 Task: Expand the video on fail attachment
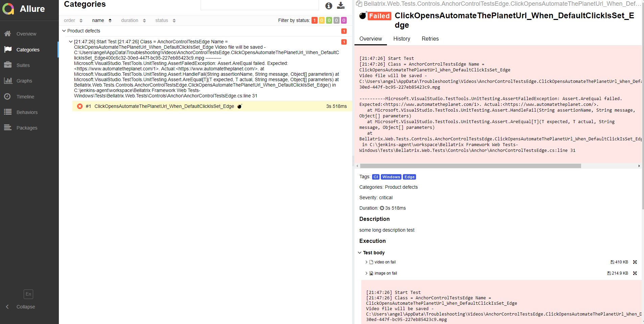(x=366, y=262)
